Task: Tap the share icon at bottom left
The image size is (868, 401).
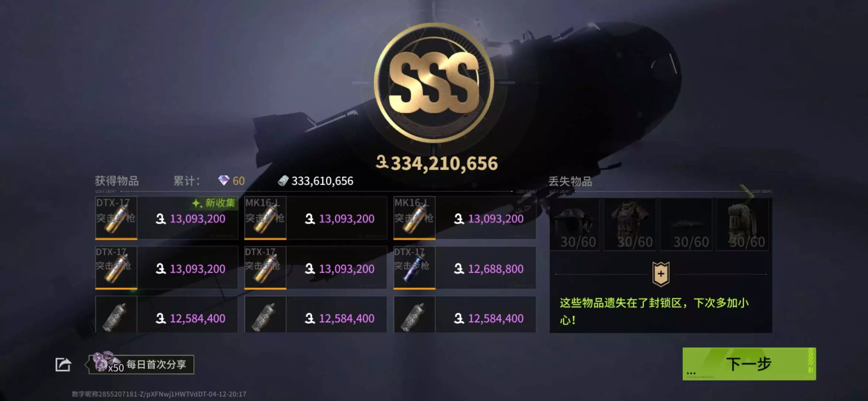Action: click(x=63, y=365)
